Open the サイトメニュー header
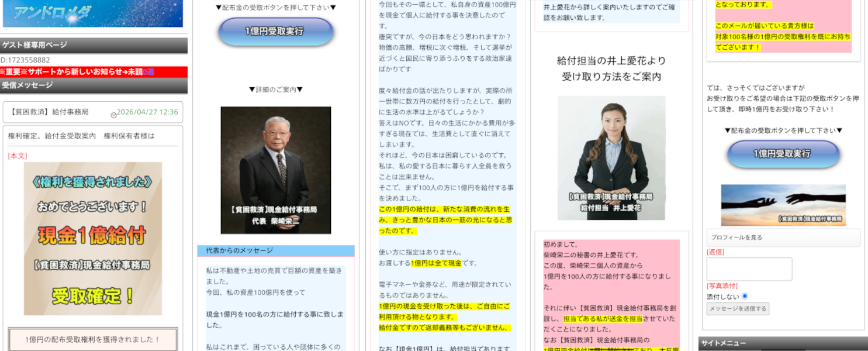 783,343
